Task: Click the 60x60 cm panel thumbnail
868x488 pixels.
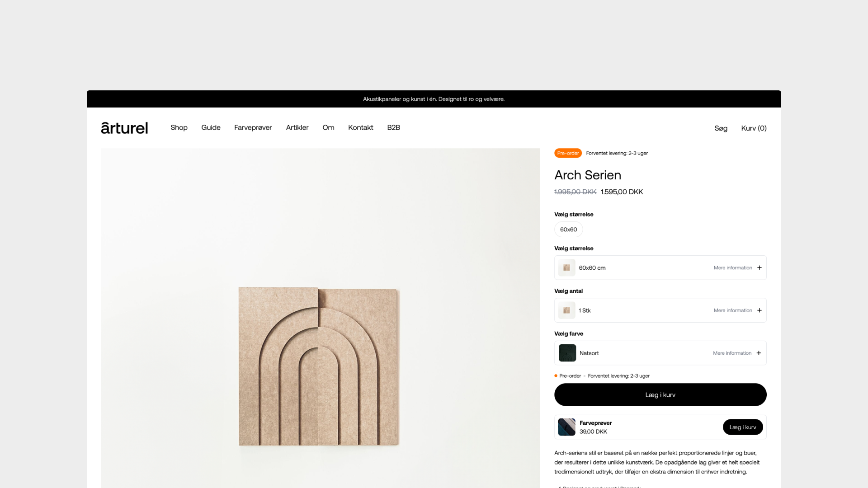Action: (x=566, y=267)
